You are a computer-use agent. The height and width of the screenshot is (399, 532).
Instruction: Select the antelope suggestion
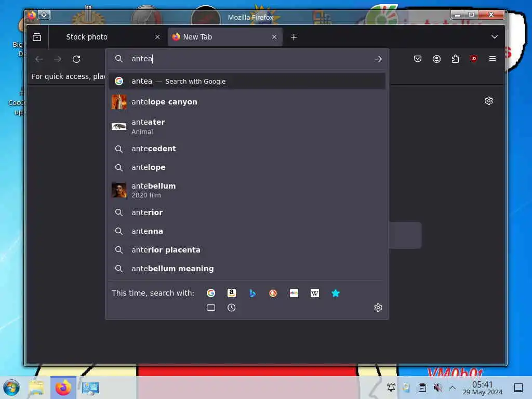coord(247,167)
